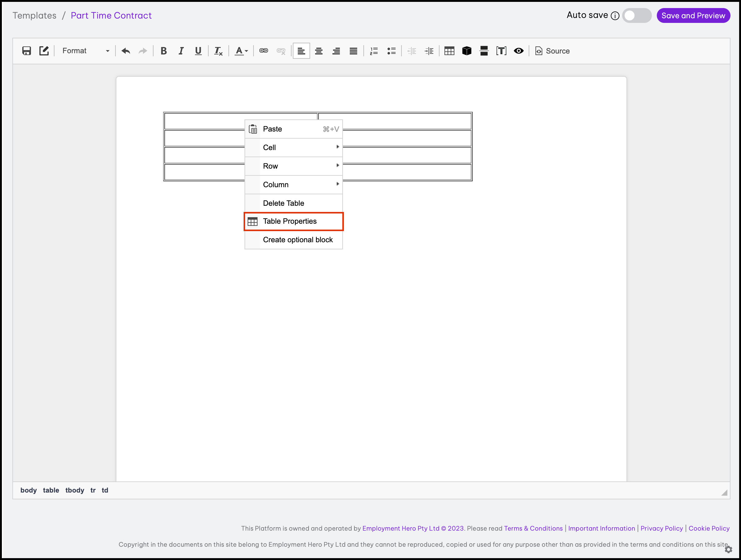Open the text color picker
This screenshot has width=741, height=560.
coord(241,51)
